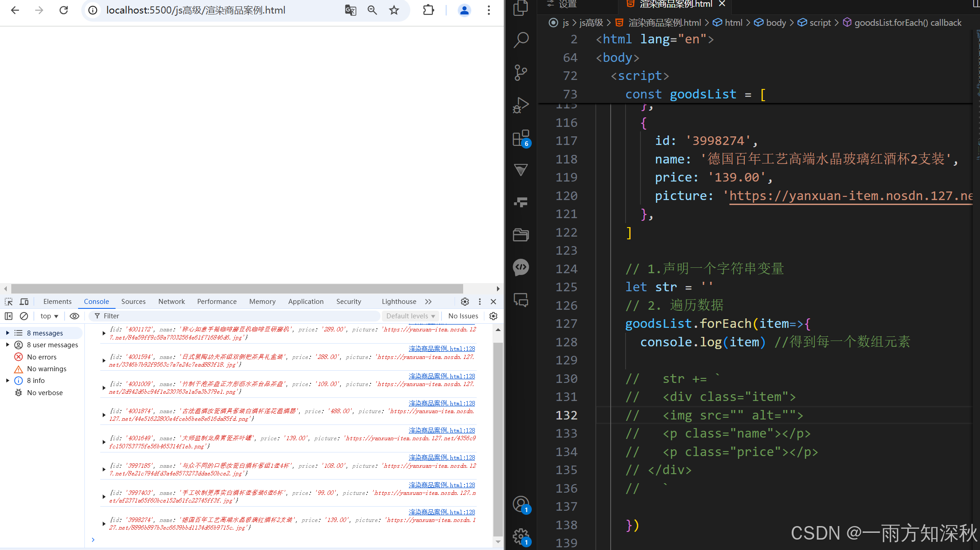The height and width of the screenshot is (550, 980).
Task: Click the page horizontal scrollbar track
Action: (479, 289)
